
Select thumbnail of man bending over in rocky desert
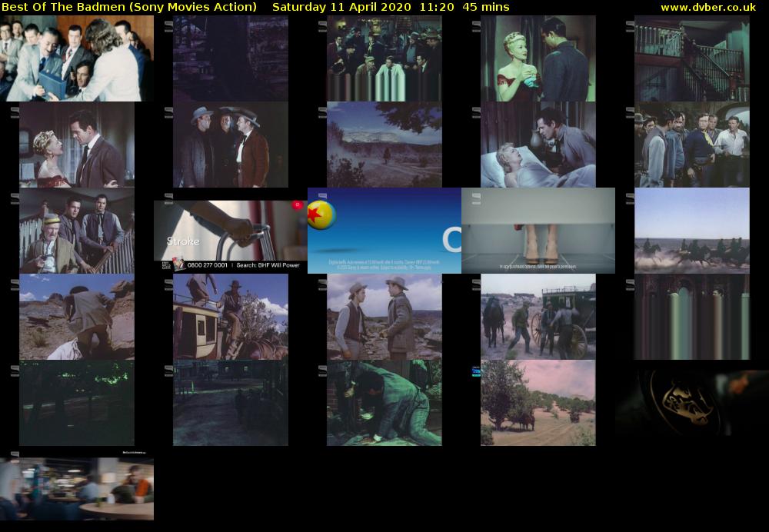[x=77, y=317]
